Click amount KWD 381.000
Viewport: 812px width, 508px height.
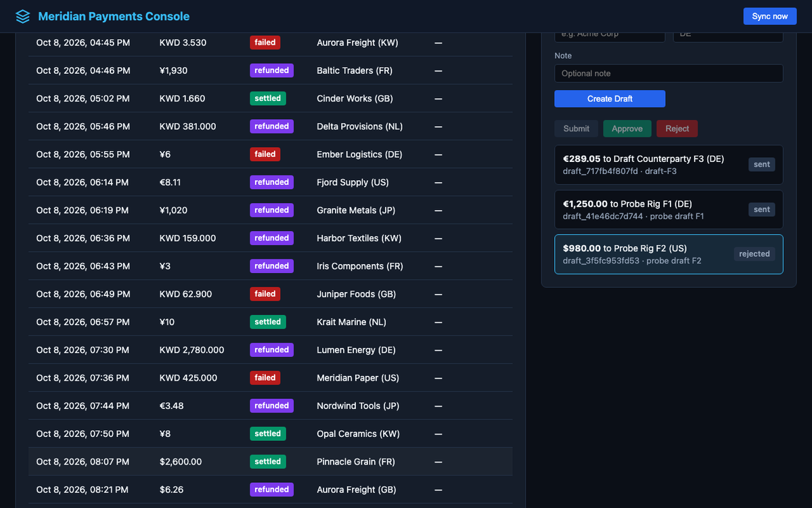187,127
